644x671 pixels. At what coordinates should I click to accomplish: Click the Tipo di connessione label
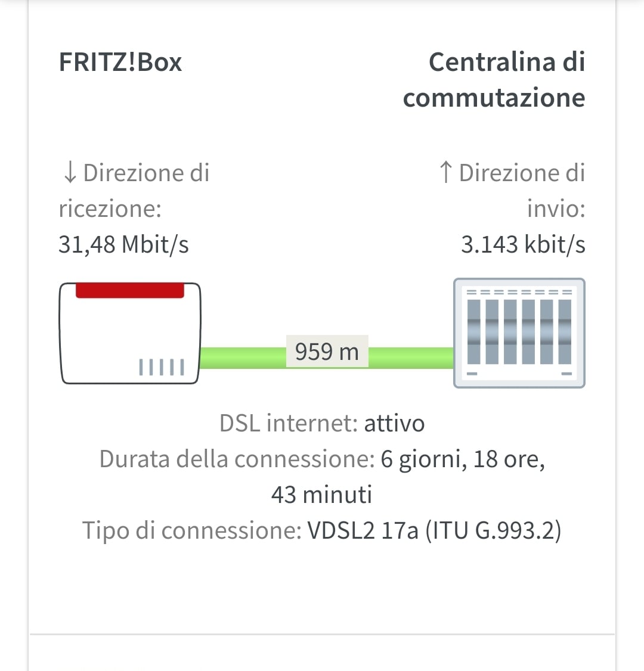click(191, 530)
